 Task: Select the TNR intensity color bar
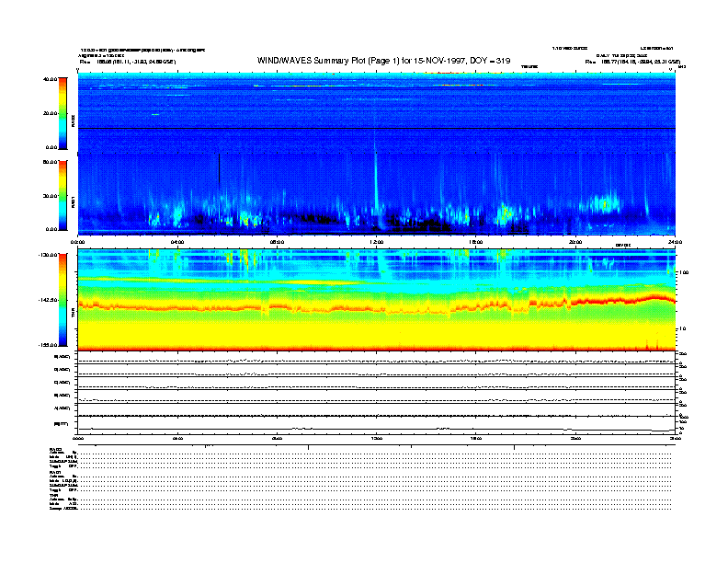click(x=63, y=300)
